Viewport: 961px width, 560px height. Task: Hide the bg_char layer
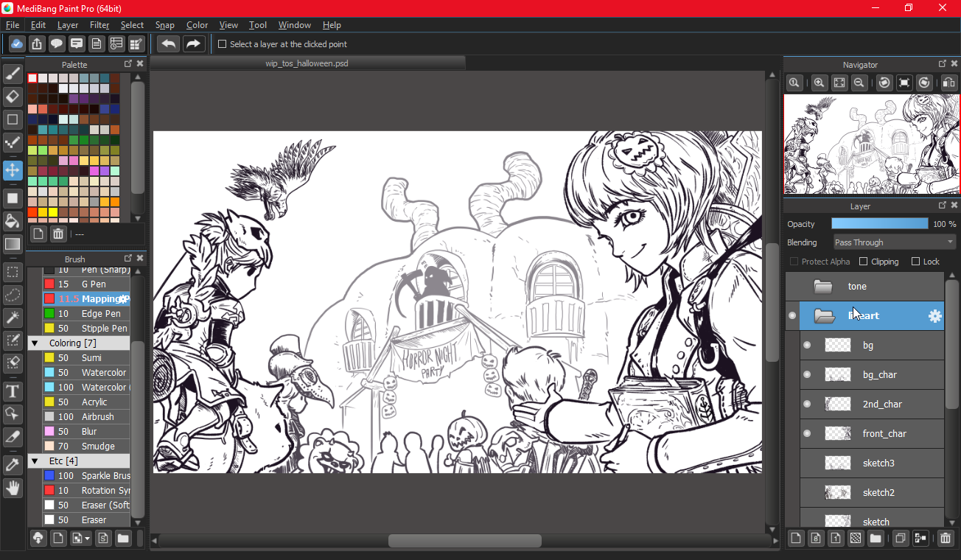(x=807, y=374)
